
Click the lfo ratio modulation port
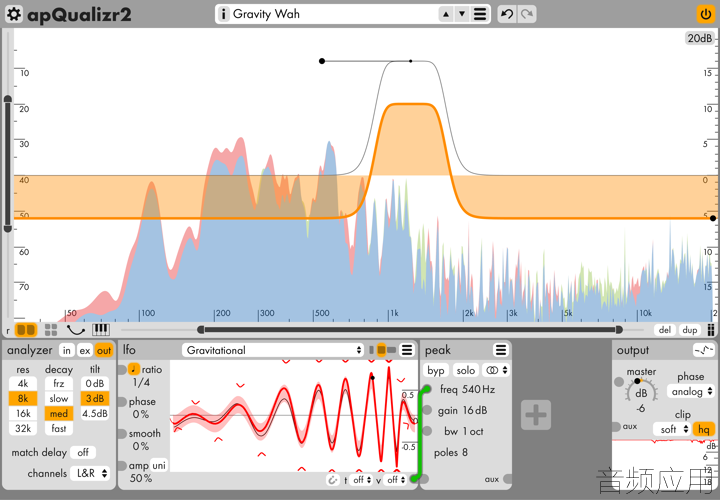[121, 370]
